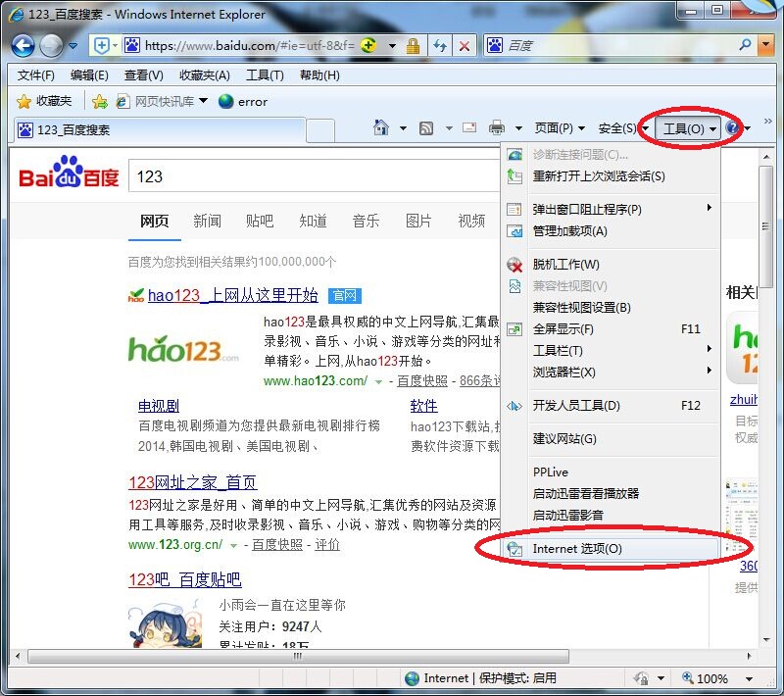This screenshot has height=696, width=784.
Task: Select 建议网站(G) menu item
Action: 611,438
